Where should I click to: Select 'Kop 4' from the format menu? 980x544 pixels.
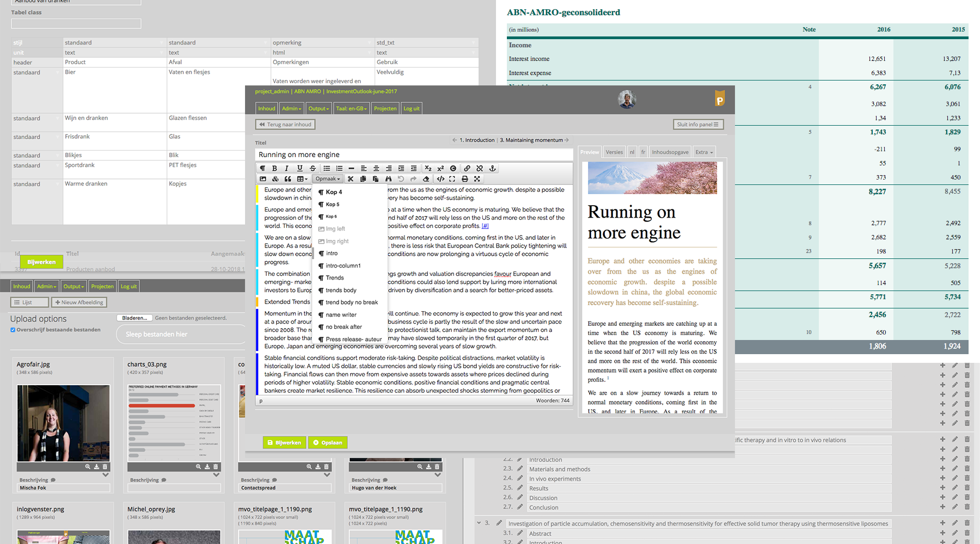(334, 192)
